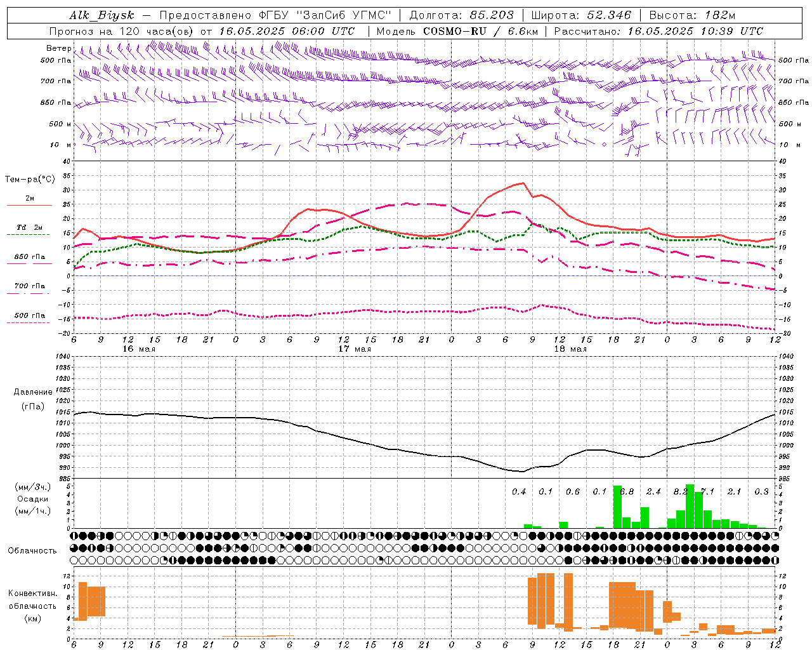Screen dimensions: 812x650
Task: Select the longitude value Долгота: 85.203
Action: pos(462,15)
